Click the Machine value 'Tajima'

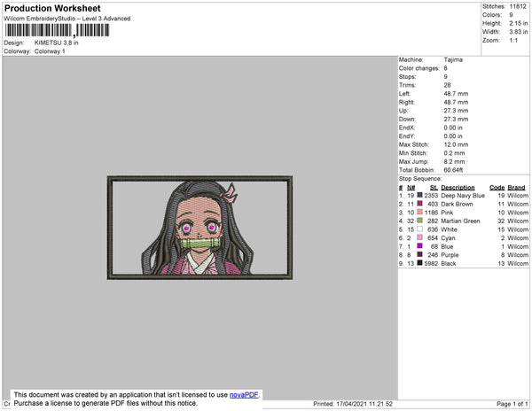point(453,59)
